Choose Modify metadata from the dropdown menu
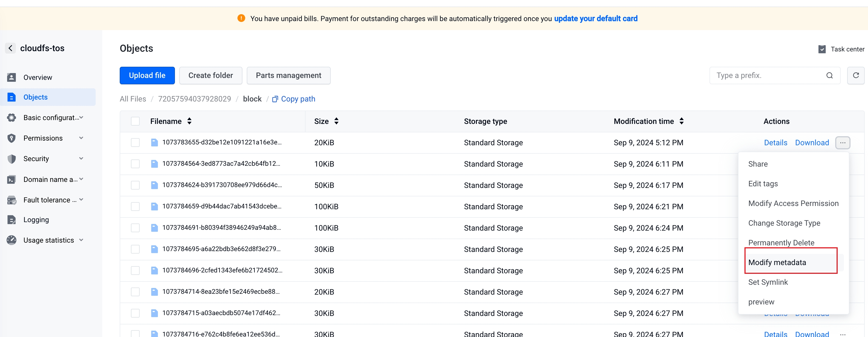The image size is (868, 337). 777,262
